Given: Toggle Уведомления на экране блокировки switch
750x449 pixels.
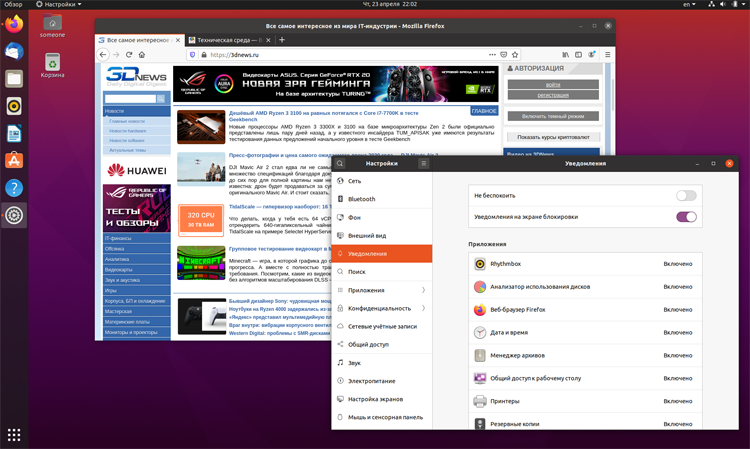Looking at the screenshot, I should (x=686, y=217).
